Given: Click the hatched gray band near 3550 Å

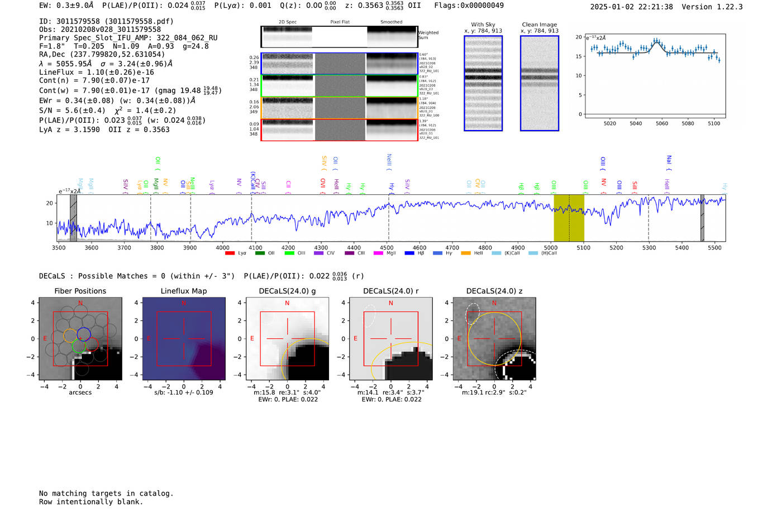Looking at the screenshot, I should pyautogui.click(x=73, y=218).
